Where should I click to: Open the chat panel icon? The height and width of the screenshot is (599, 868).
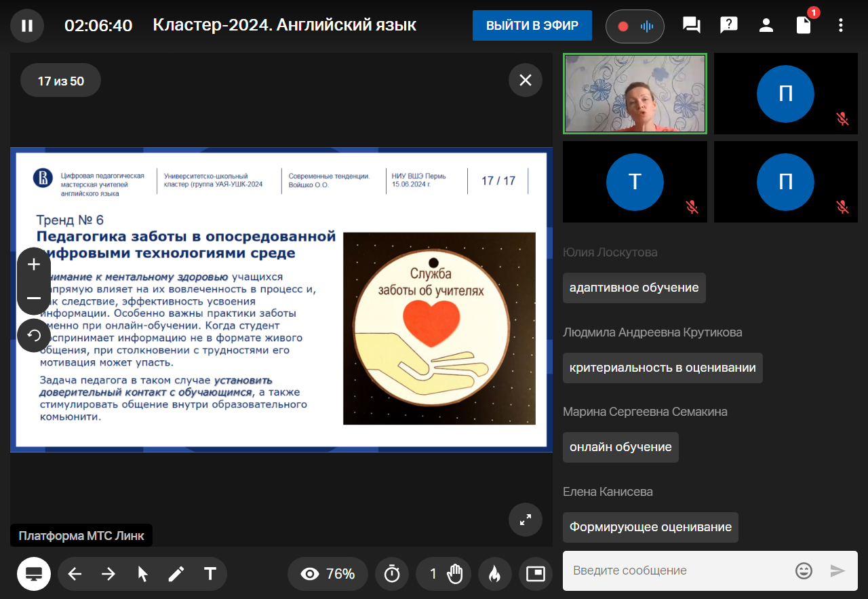tap(691, 26)
